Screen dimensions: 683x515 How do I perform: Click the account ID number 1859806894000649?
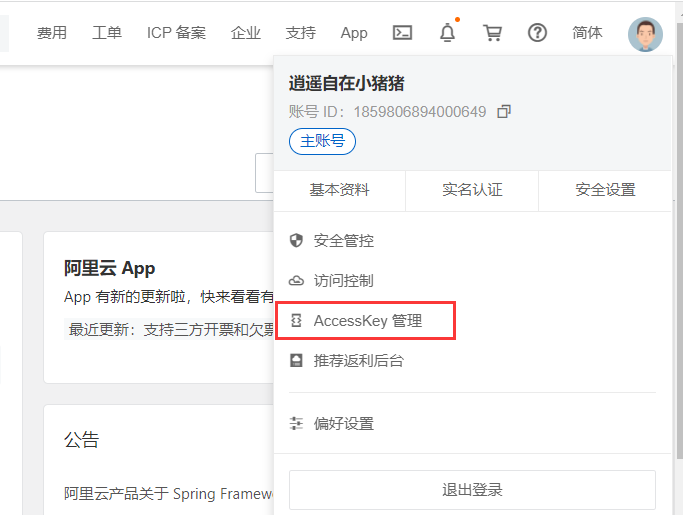420,112
